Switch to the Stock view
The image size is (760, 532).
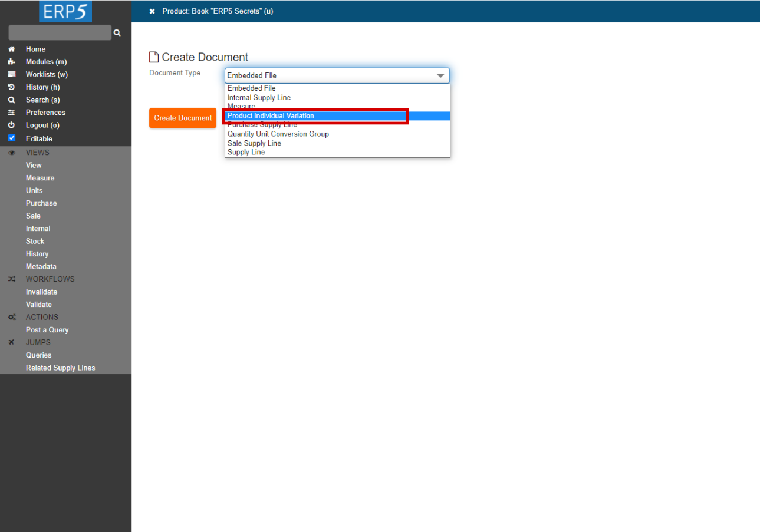pos(35,242)
